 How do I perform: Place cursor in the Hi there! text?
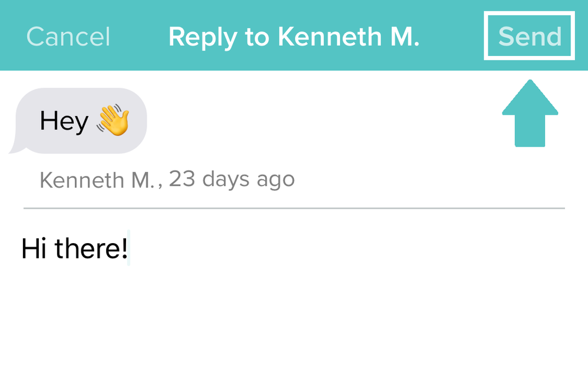coord(74,249)
